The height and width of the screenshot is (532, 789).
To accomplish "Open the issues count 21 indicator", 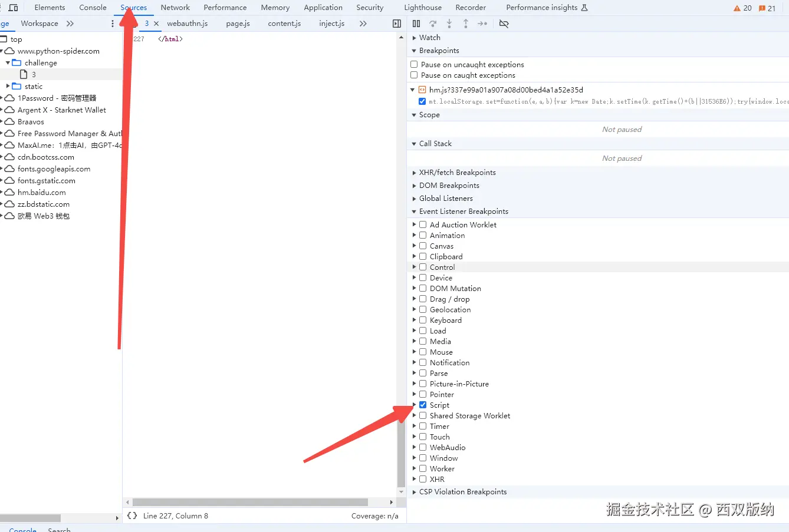I will [767, 8].
